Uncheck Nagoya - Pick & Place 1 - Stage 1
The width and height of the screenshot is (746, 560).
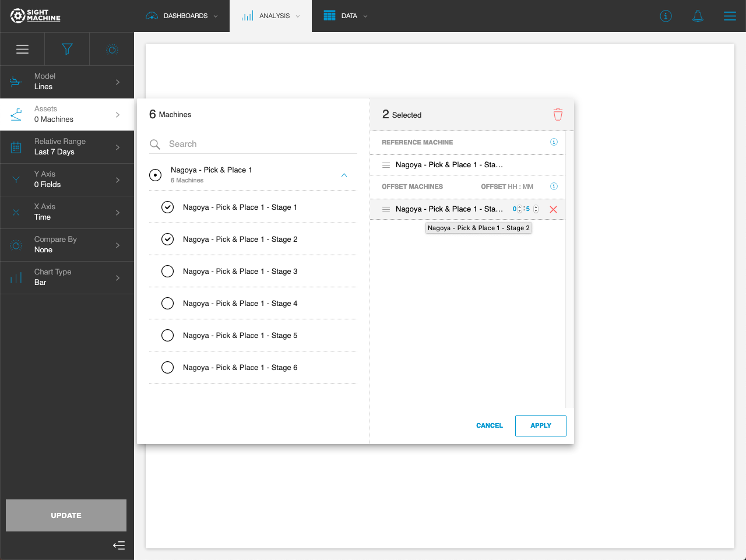coord(168,207)
